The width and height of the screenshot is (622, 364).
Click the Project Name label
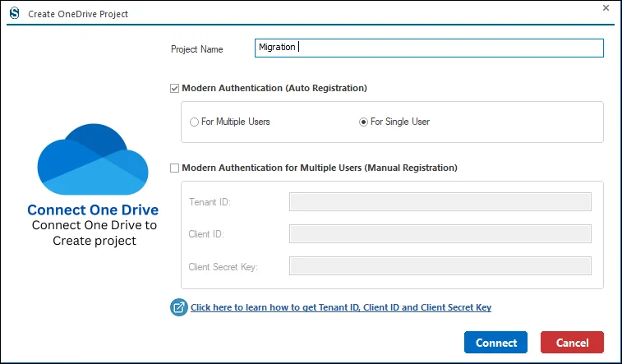[x=196, y=49]
